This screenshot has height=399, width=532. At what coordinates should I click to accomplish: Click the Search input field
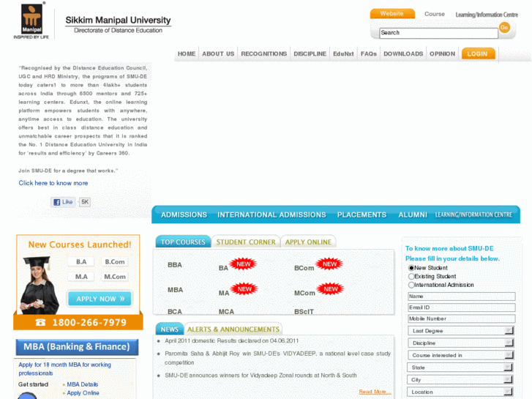438,33
